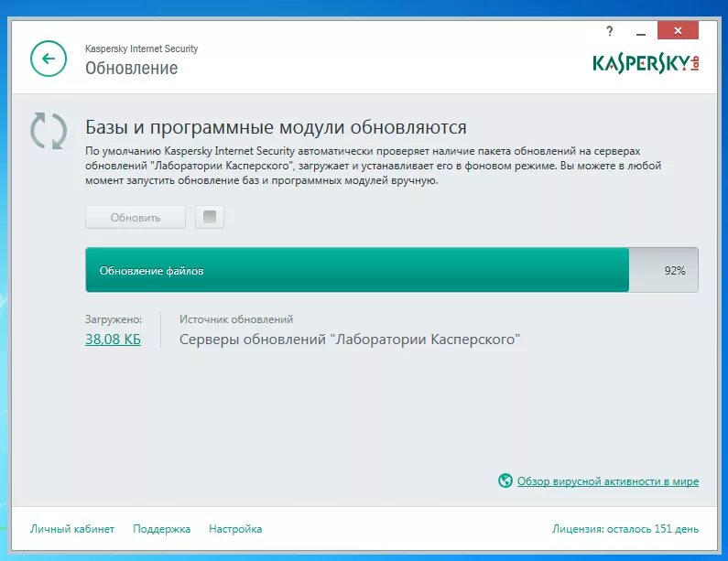The height and width of the screenshot is (561, 728).
Task: Open Обзор вирусной активности в мире link
Action: pos(608,481)
